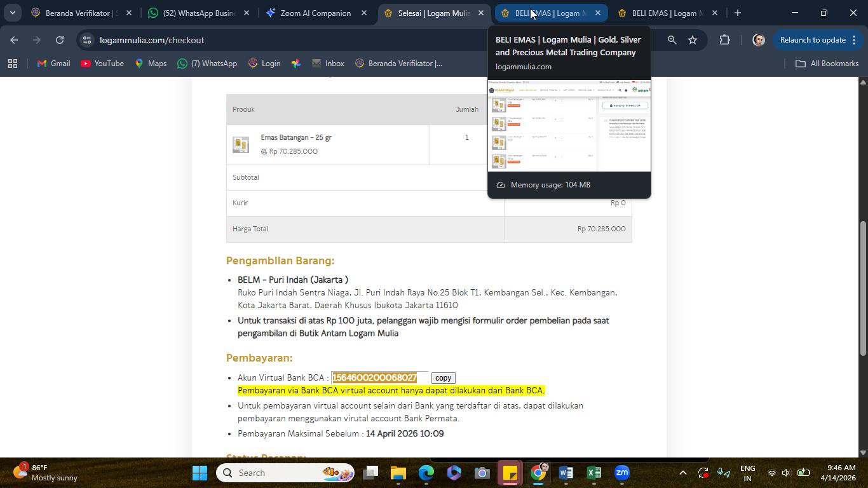Click the virtual account number field
Image resolution: width=868 pixels, height=488 pixels.
[x=379, y=378]
